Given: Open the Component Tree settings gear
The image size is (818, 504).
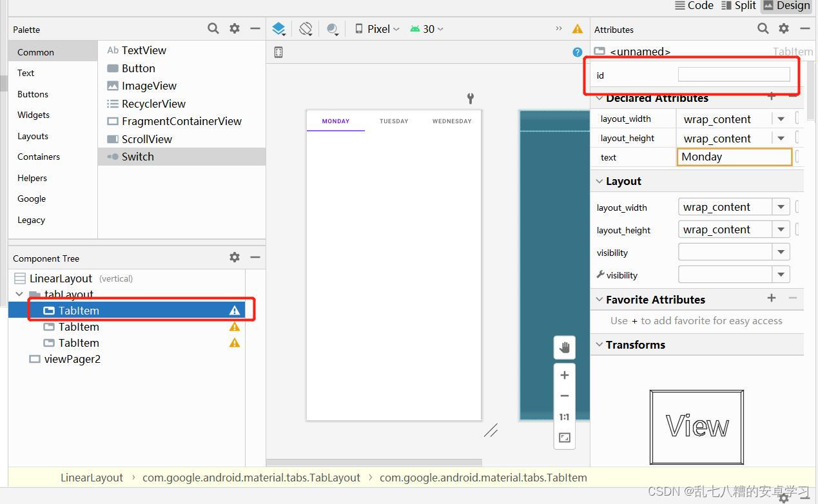Looking at the screenshot, I should 234,257.
